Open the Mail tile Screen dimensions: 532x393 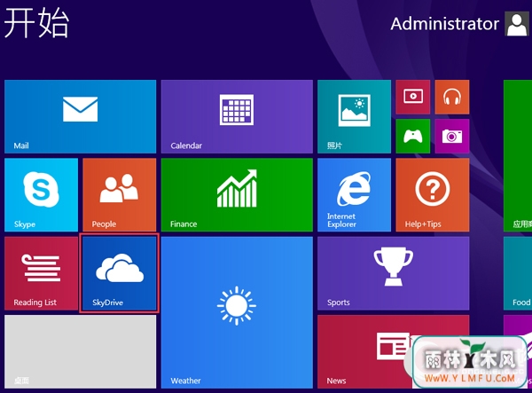click(80, 116)
